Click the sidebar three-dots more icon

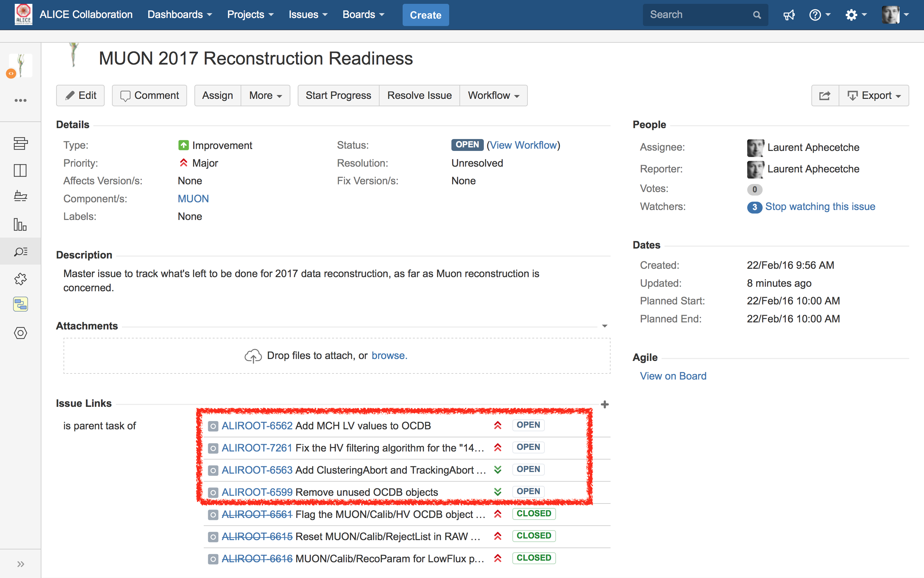tap(20, 101)
